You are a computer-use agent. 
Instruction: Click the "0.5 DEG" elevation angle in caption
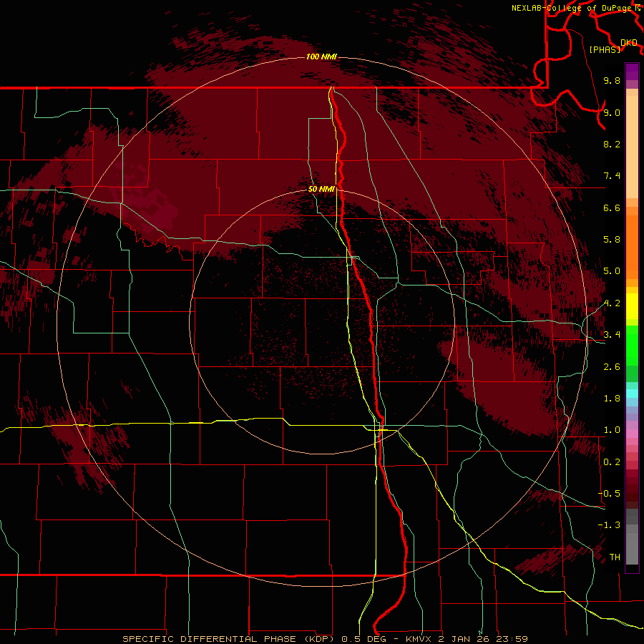(x=364, y=639)
